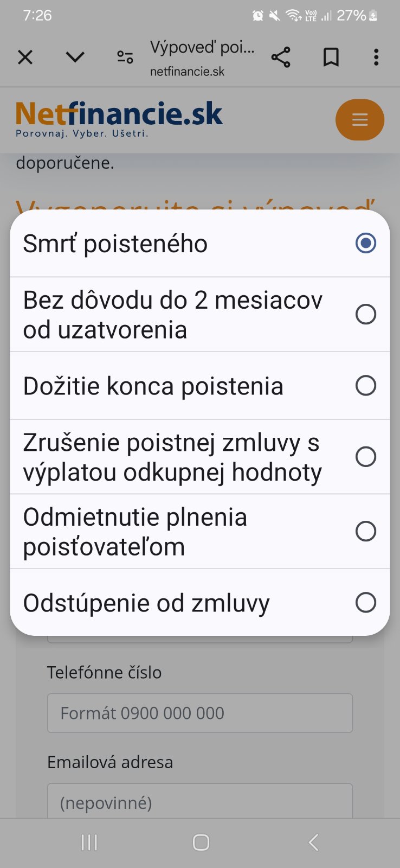Open Android recent apps button
This screenshot has width=400, height=868.
tap(89, 843)
